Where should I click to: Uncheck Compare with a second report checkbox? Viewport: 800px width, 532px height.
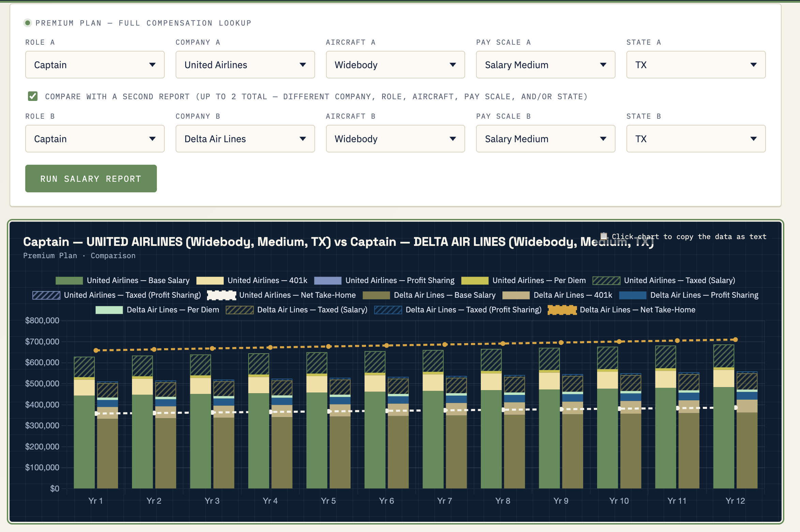point(33,97)
